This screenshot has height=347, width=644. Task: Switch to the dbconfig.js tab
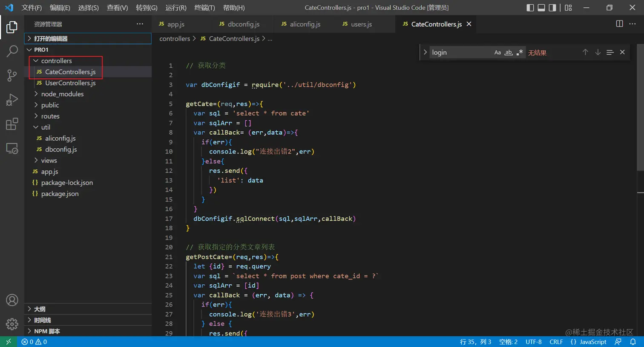[x=244, y=24]
